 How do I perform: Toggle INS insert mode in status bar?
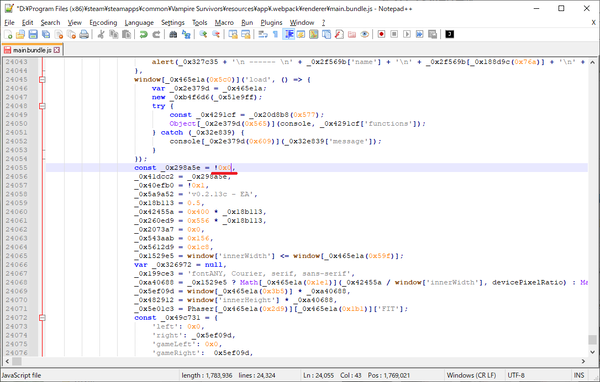click(x=579, y=375)
